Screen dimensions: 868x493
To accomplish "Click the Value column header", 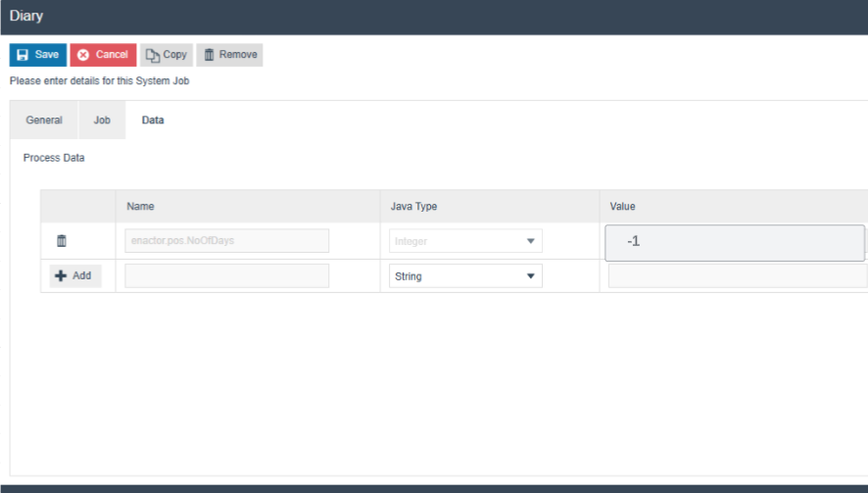I will [623, 207].
